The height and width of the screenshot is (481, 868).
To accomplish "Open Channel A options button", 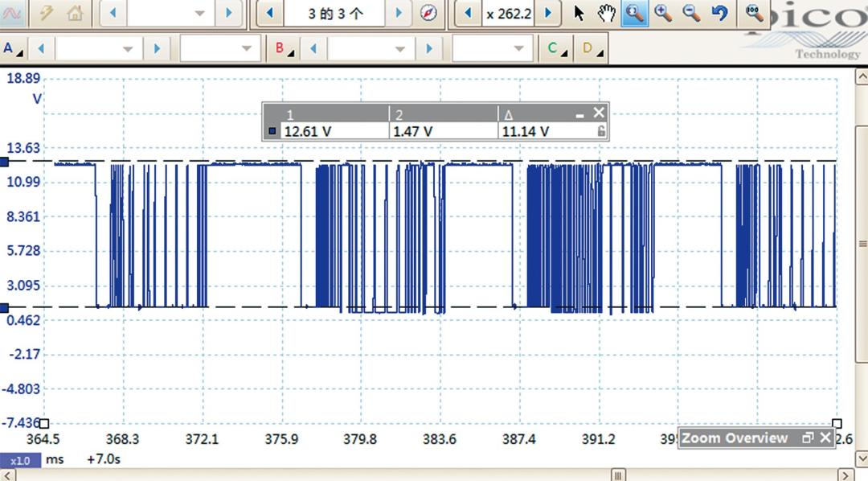I will [11, 49].
